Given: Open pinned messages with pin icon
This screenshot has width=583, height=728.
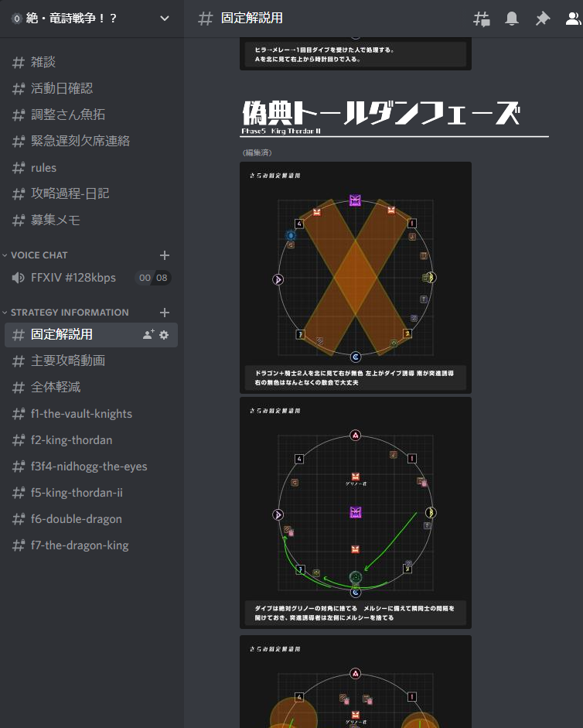Looking at the screenshot, I should click(543, 19).
